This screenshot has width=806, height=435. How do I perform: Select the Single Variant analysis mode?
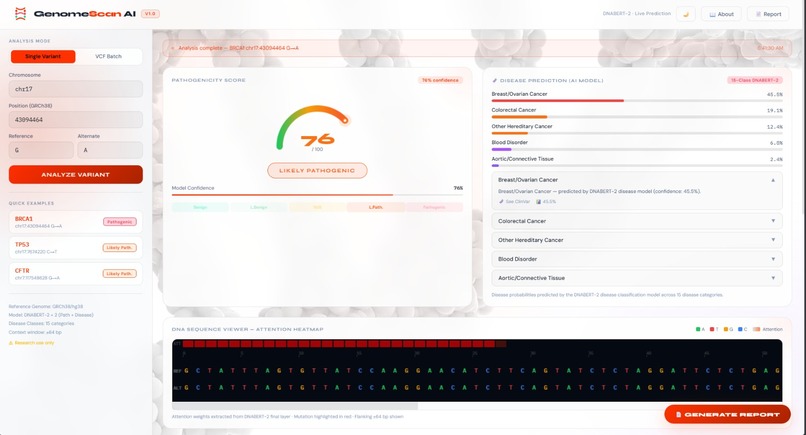43,57
